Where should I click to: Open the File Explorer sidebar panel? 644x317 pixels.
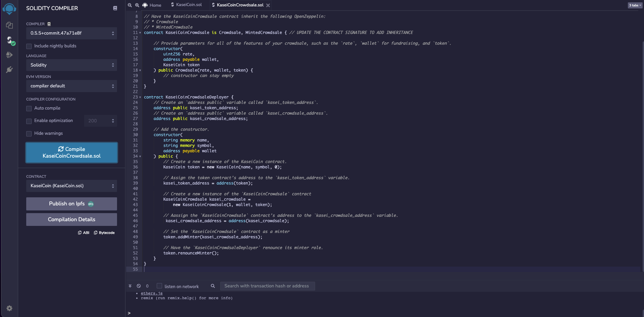9,25
